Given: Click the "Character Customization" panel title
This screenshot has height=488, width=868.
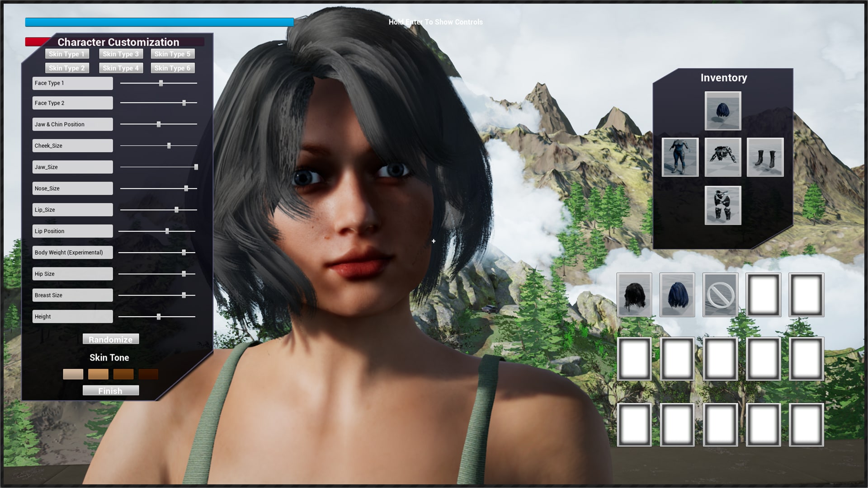Looking at the screenshot, I should pos(118,42).
